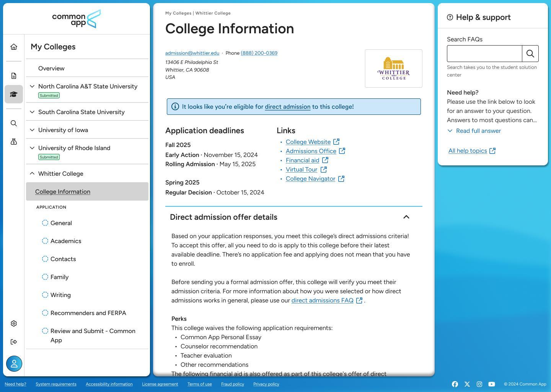This screenshot has width=551, height=392.
Task: Open the College Search magnifier icon
Action: click(x=14, y=123)
